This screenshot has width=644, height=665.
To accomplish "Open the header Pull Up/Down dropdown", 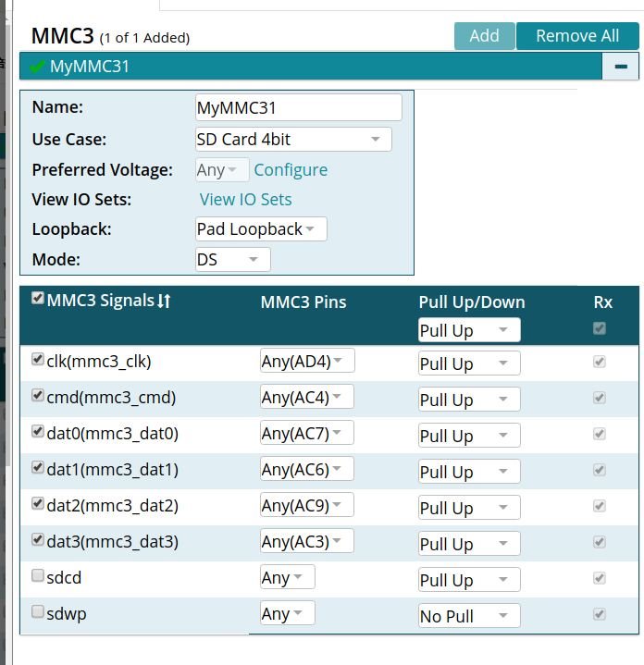I will (469, 330).
